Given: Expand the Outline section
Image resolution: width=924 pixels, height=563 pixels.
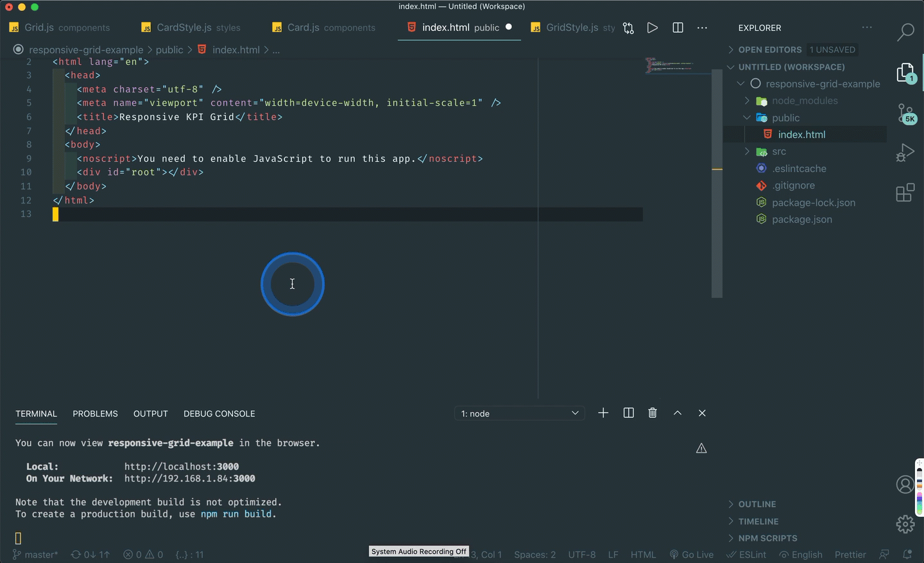Looking at the screenshot, I should pos(751,504).
